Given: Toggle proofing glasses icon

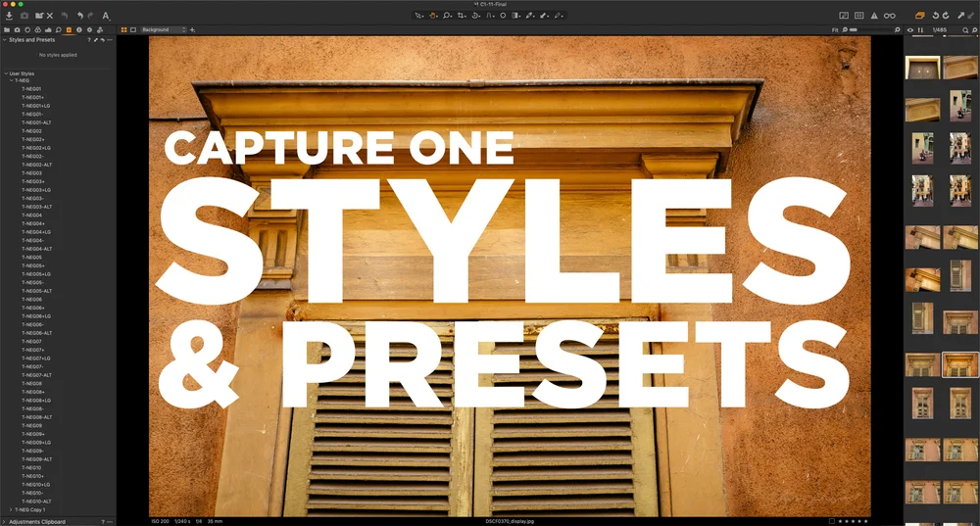Looking at the screenshot, I should tap(890, 15).
